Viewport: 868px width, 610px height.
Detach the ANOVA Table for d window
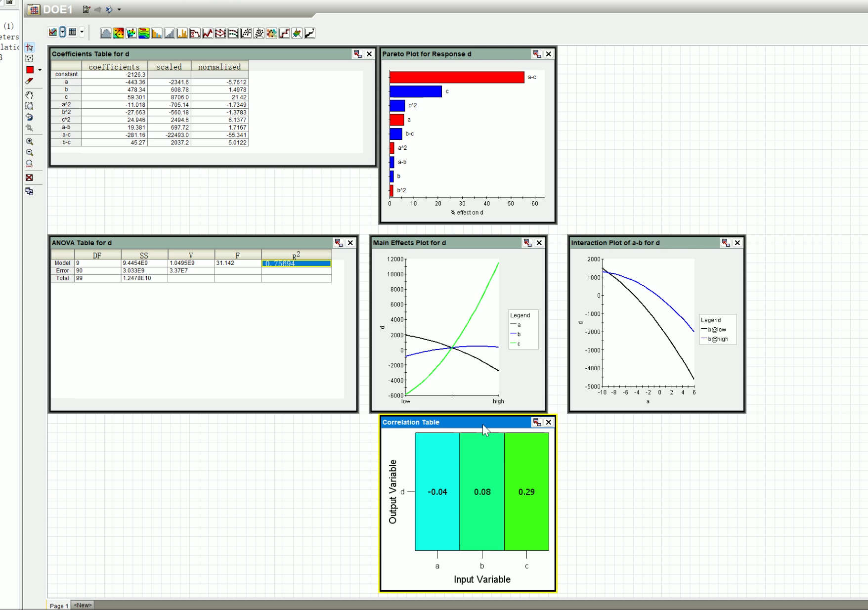tap(339, 243)
